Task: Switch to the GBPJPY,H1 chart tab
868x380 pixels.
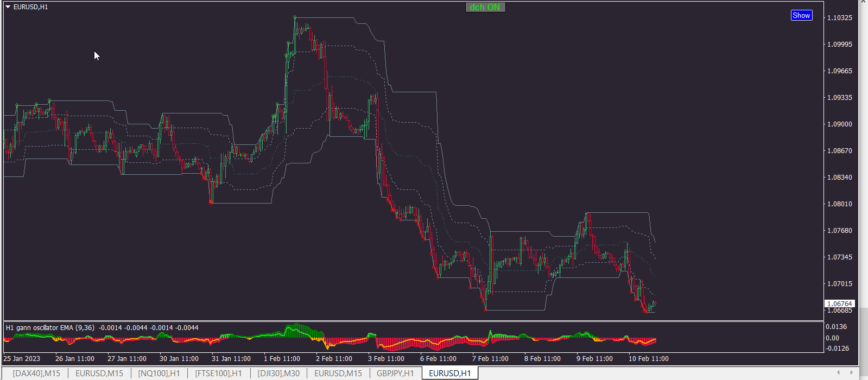Action: [x=395, y=373]
